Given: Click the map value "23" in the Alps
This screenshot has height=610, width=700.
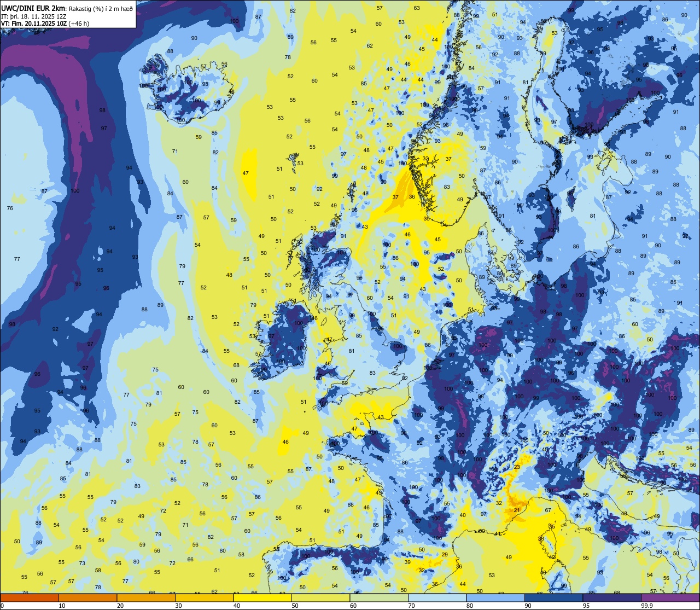Looking at the screenshot, I should pos(517,467).
